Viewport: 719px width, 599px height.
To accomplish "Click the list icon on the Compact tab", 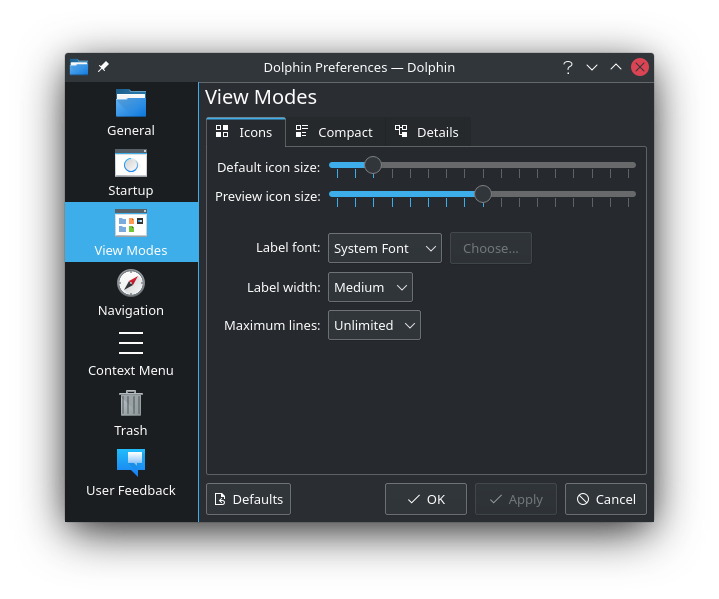I will pyautogui.click(x=301, y=131).
